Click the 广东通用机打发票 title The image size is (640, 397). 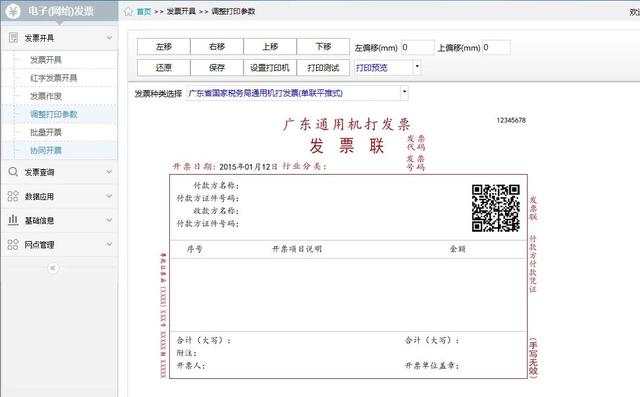346,124
